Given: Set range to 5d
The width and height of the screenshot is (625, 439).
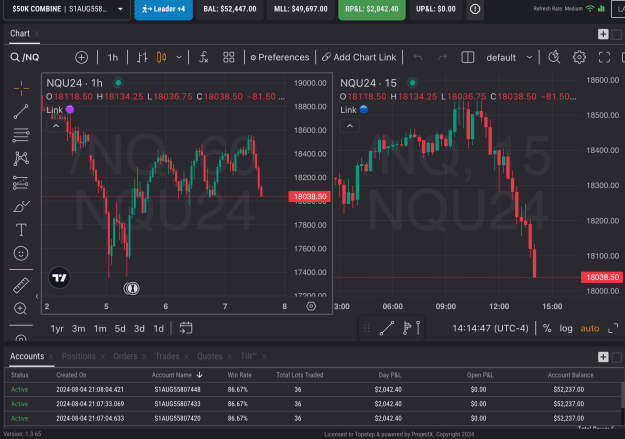Looking at the screenshot, I should click(x=120, y=328).
